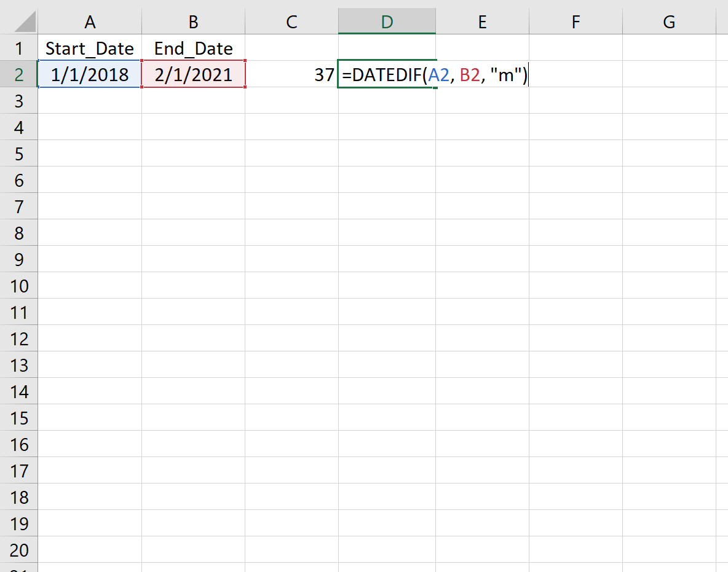
Task: Select the cell containing 2/1/2021
Action: 193,74
